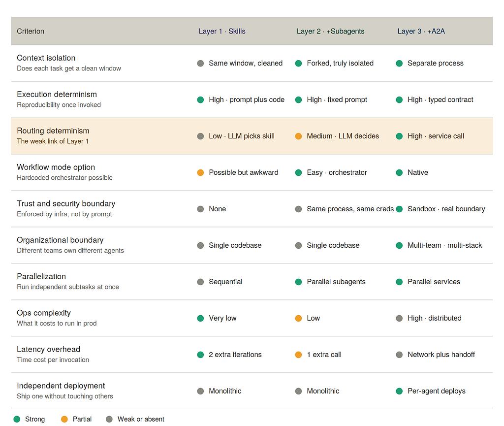The image size is (504, 426).
Task: Click the green dot beside Sandbox · real boundary
Action: [399, 209]
